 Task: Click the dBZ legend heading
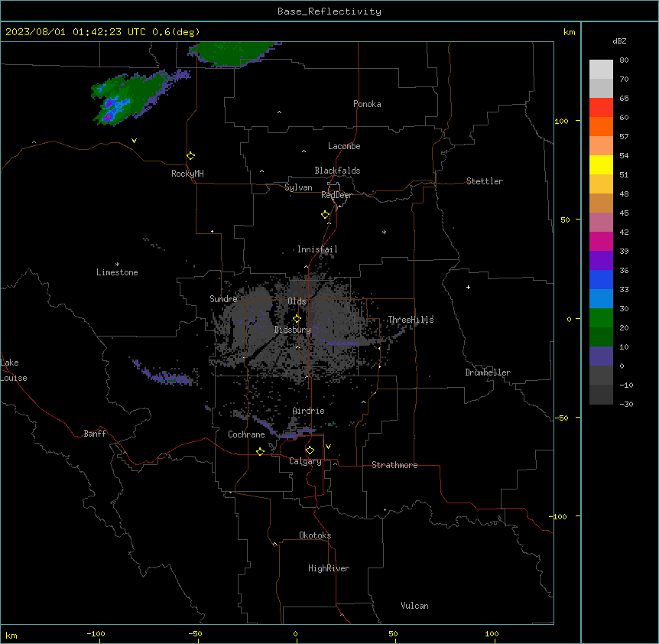[619, 41]
